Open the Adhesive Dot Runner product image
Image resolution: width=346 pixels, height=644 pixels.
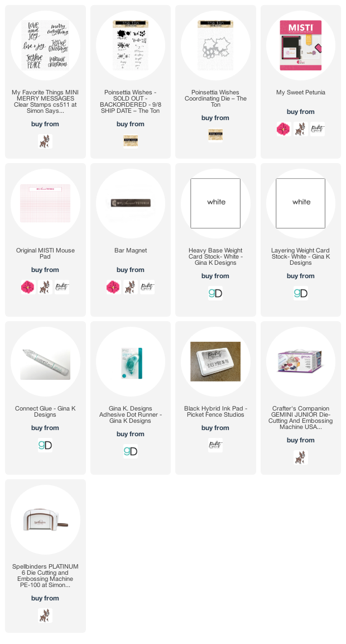(131, 361)
